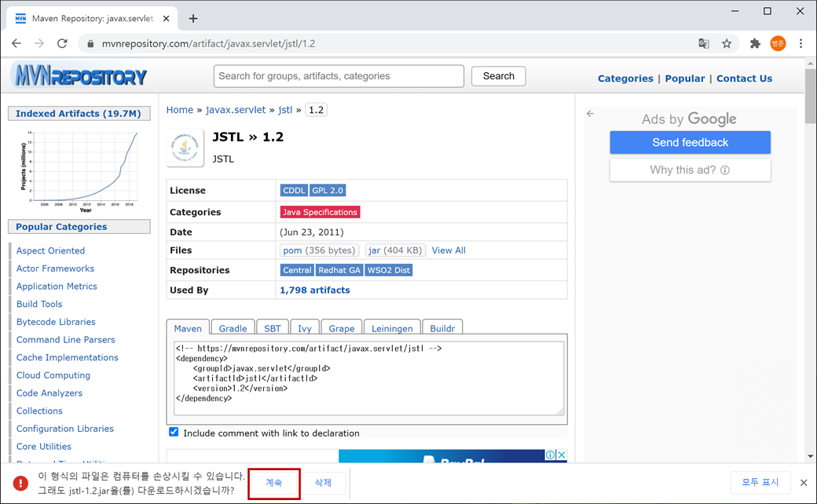Open the WSO2 Dist repository tag
This screenshot has height=504, width=817.
point(389,270)
